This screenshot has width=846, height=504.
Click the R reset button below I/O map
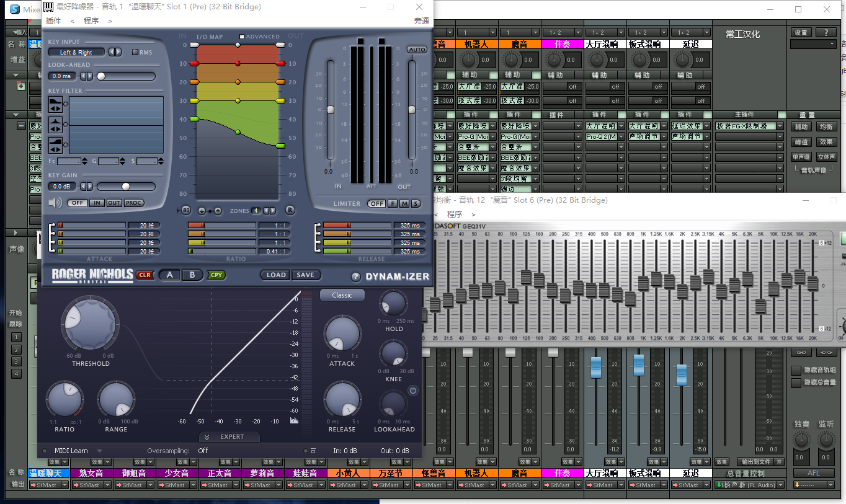click(x=290, y=211)
